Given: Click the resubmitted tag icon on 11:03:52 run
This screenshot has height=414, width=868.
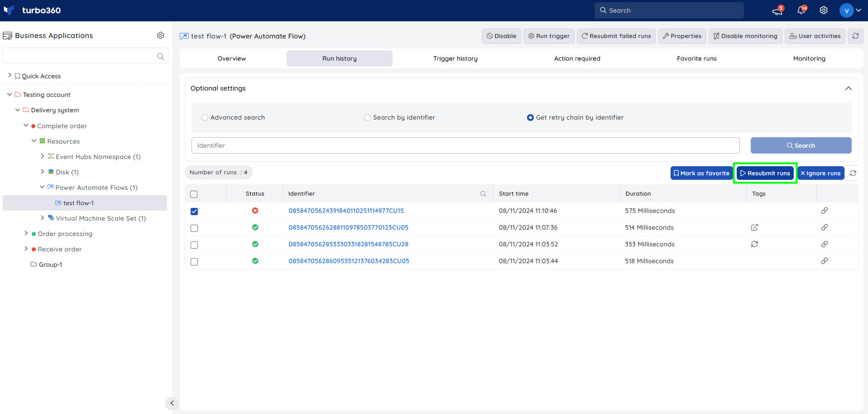Looking at the screenshot, I should 754,244.
